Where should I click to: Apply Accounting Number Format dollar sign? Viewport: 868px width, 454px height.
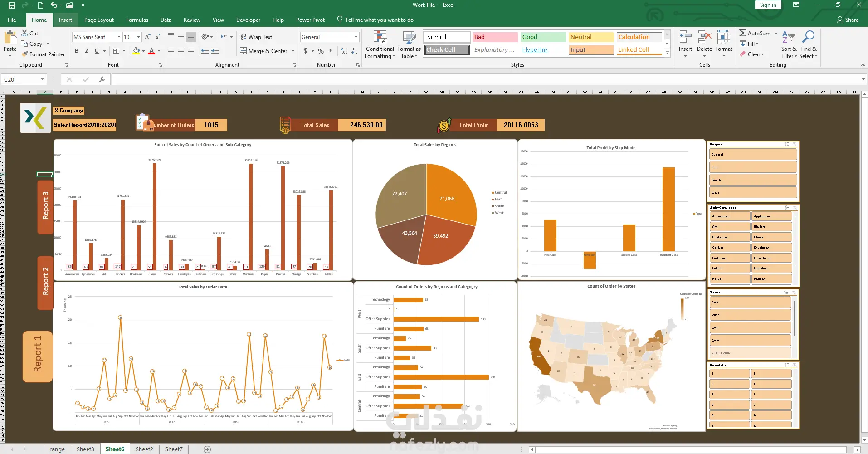coord(306,51)
